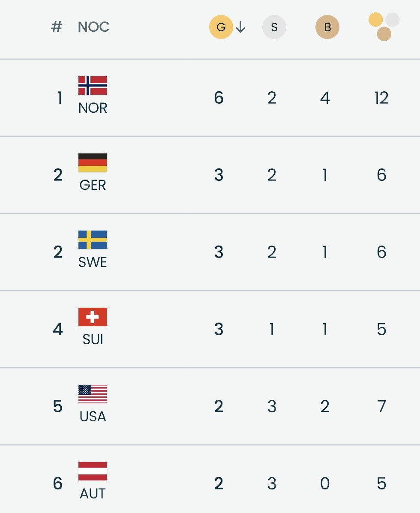The image size is (420, 513).
Task: Click the Germany flag icon
Action: tap(93, 162)
